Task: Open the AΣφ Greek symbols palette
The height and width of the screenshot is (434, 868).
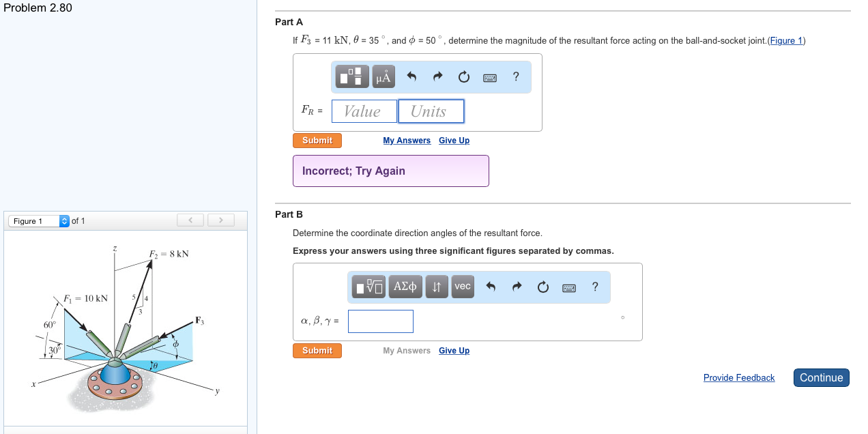Action: [x=405, y=287]
